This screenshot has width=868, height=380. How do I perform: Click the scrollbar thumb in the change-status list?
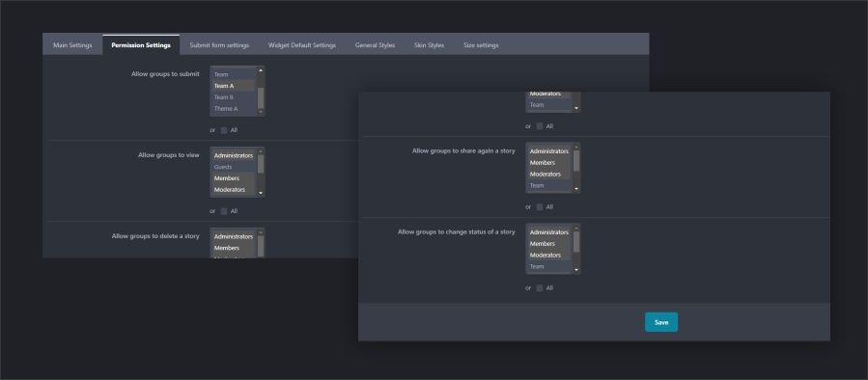tap(576, 242)
